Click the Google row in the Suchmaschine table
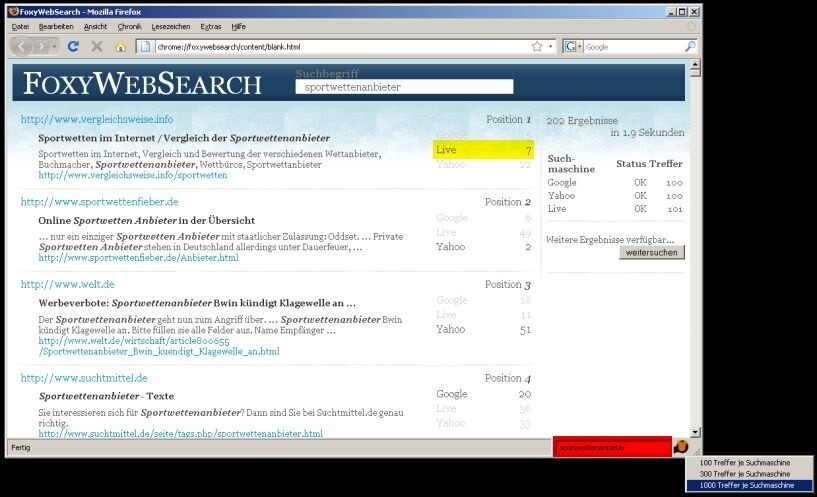The image size is (817, 497). [x=615, y=182]
